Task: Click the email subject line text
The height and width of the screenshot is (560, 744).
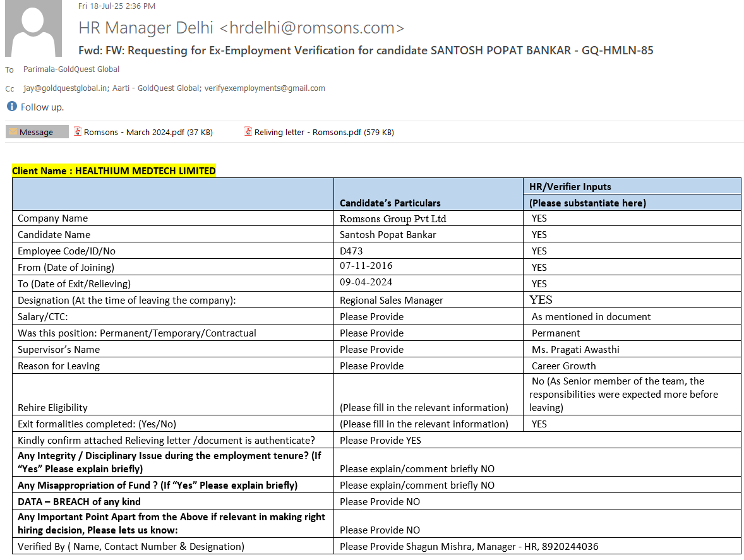Action: pos(366,51)
